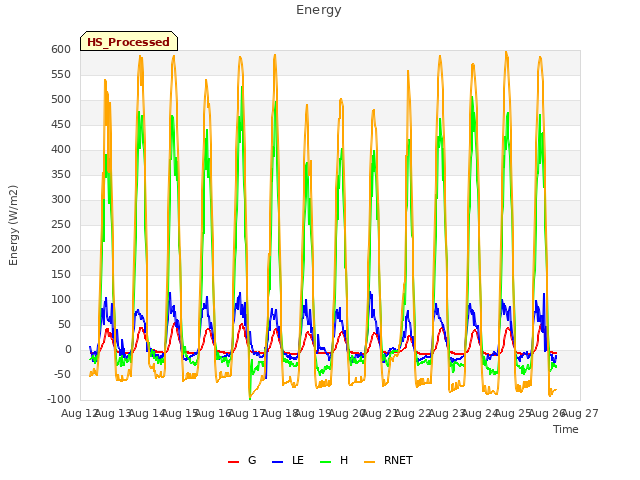Click the green H legend color marker
Image resolution: width=640 pixels, height=480 pixels.
326,462
